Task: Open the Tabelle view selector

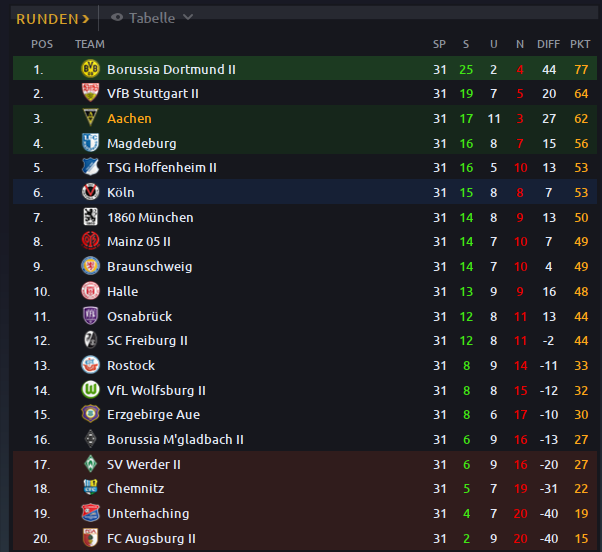Action: pos(152,18)
